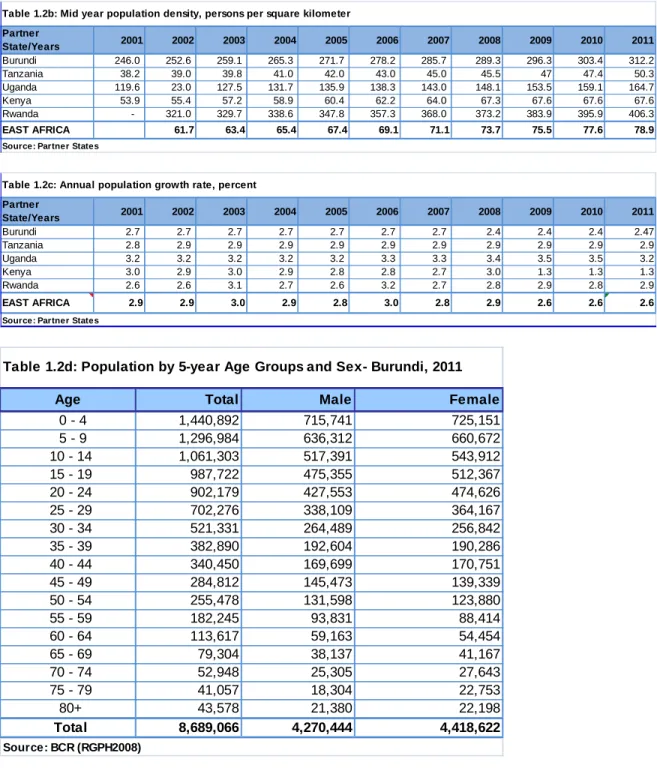Click total population 1,440,892 for ages 0-4

pyautogui.click(x=209, y=420)
